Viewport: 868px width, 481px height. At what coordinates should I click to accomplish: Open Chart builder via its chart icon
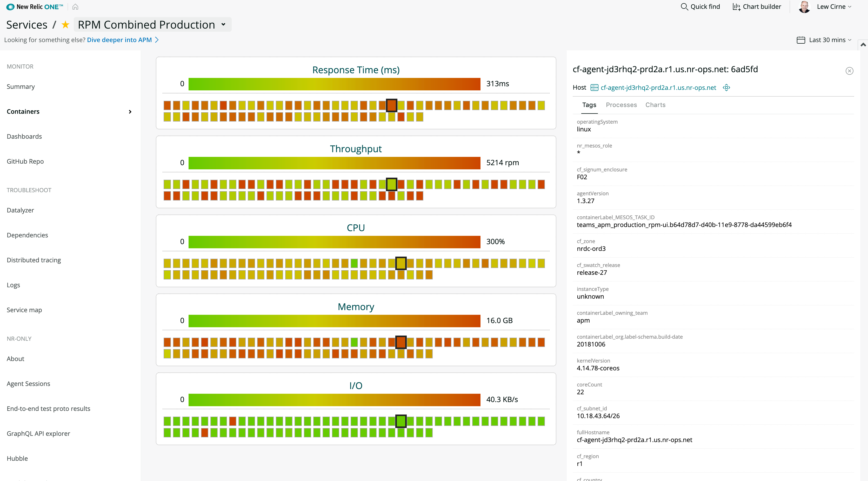click(x=736, y=7)
